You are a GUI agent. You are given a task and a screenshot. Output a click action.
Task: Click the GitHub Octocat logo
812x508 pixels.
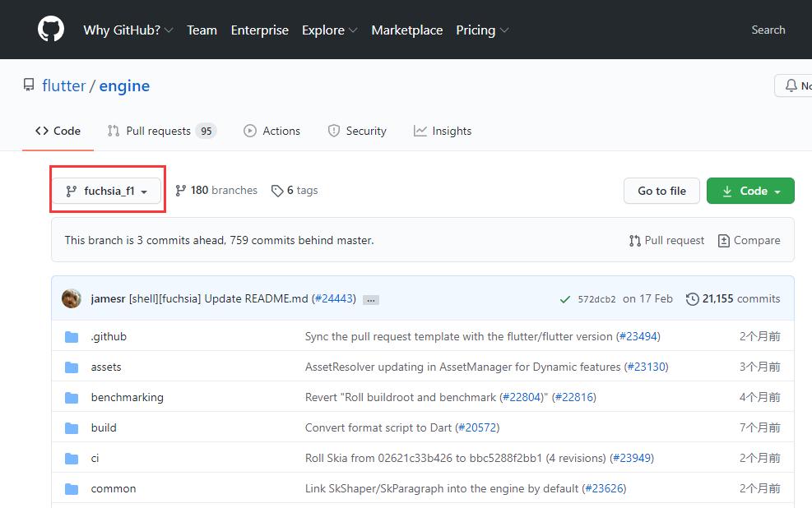coord(51,29)
